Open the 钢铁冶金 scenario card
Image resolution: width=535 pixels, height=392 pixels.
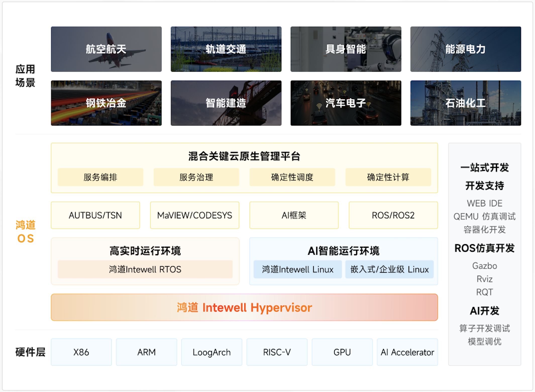106,103
